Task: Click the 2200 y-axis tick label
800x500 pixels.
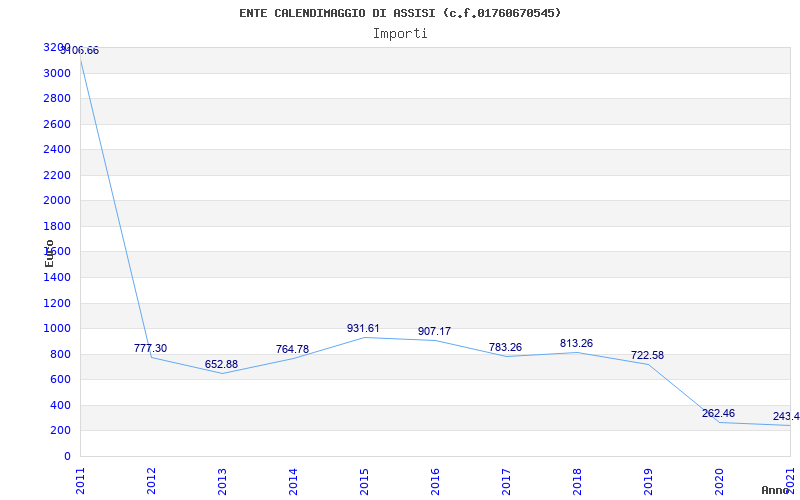Action: (57, 175)
